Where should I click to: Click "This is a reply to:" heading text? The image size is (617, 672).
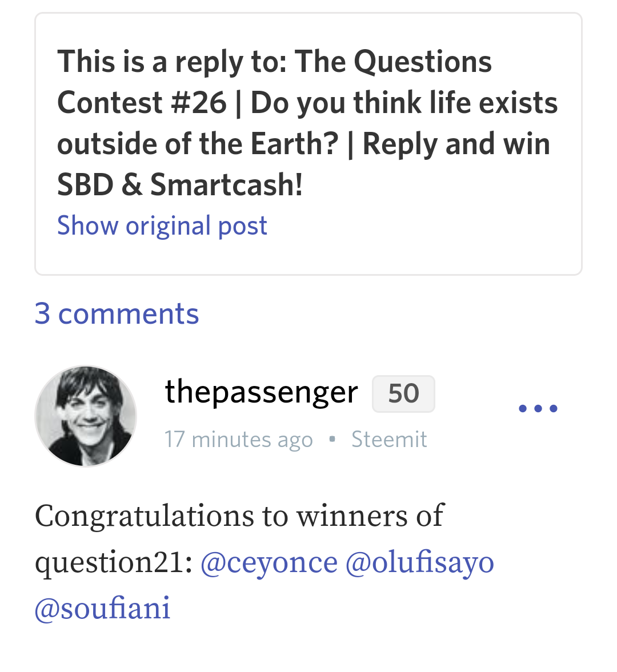point(172,61)
